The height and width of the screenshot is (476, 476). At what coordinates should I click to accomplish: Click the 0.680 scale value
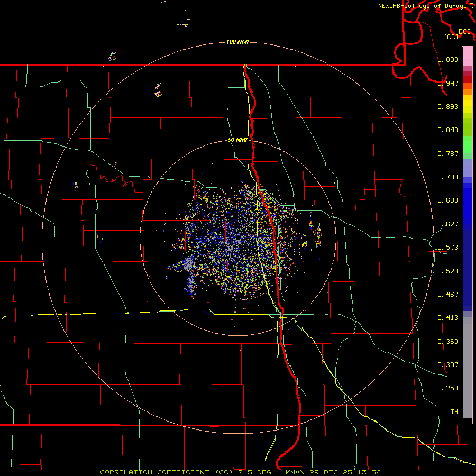(448, 200)
